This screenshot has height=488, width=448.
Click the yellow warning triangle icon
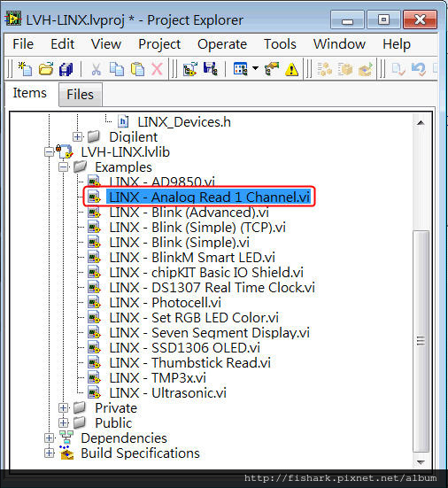pyautogui.click(x=292, y=69)
